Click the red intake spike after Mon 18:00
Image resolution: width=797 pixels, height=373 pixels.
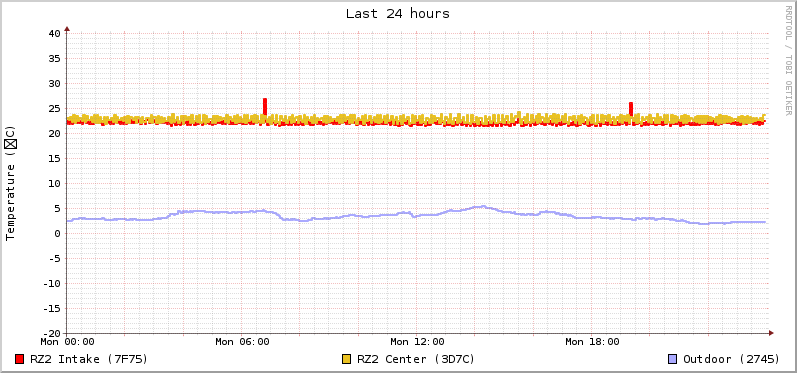click(631, 108)
